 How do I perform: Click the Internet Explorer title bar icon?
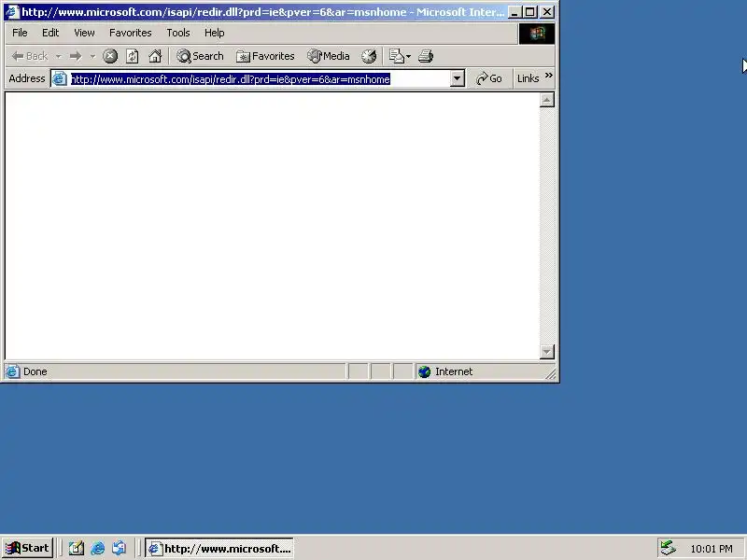point(11,12)
